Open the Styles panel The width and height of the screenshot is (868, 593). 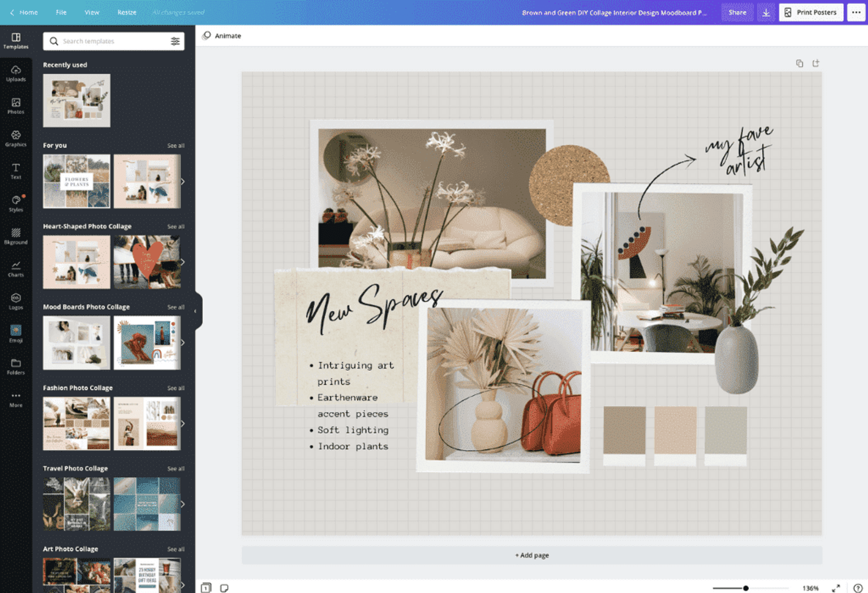(16, 203)
